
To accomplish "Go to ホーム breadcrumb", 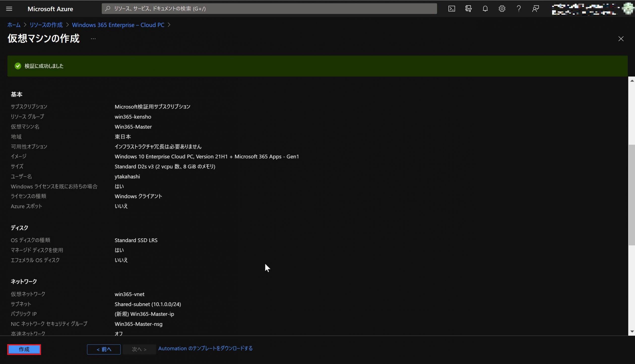I will (14, 25).
